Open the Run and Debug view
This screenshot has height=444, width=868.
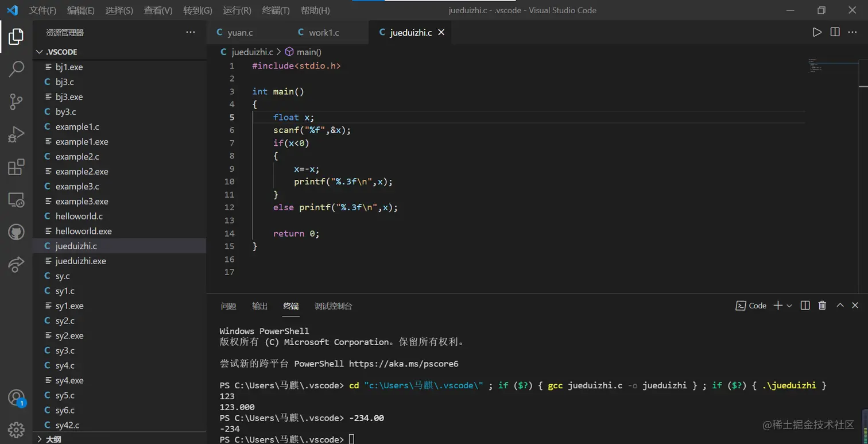click(15, 134)
